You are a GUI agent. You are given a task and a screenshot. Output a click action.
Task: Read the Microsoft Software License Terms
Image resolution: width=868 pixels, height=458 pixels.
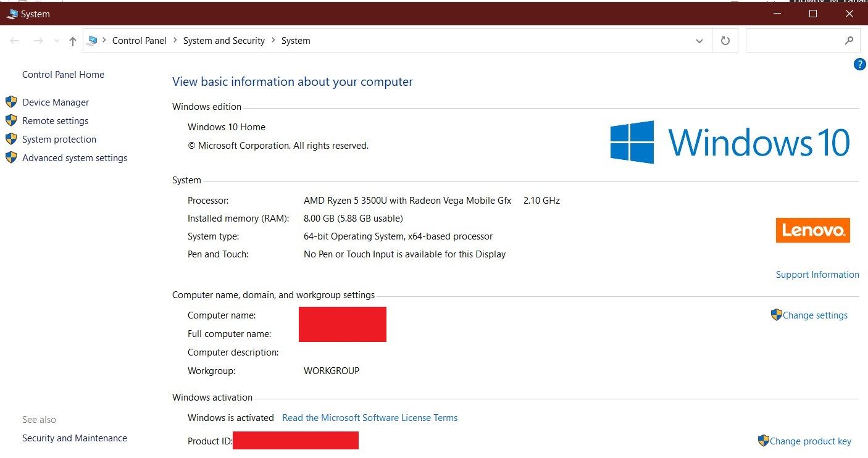[370, 417]
